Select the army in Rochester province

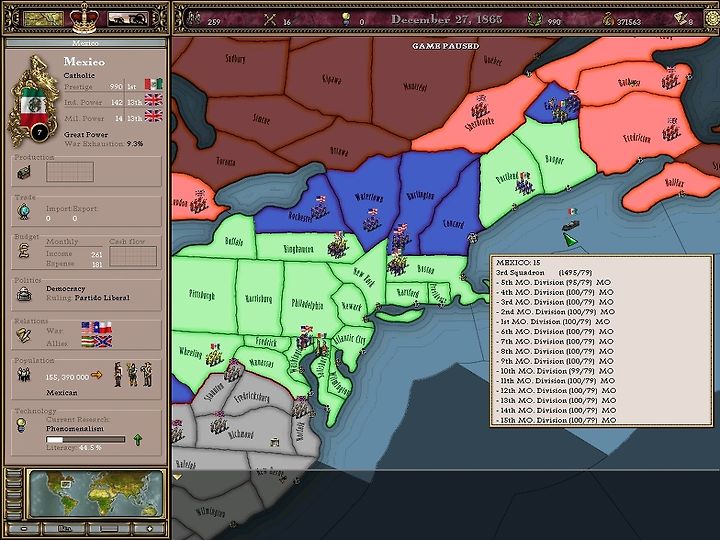click(320, 207)
